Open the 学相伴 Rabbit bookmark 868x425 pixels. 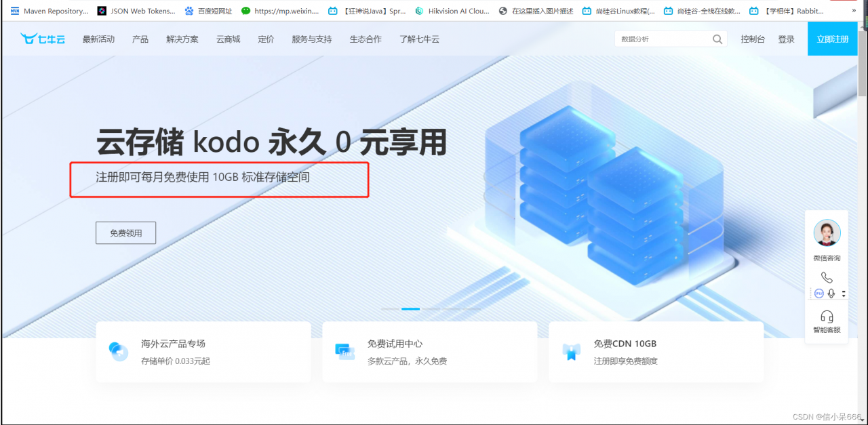coord(787,11)
